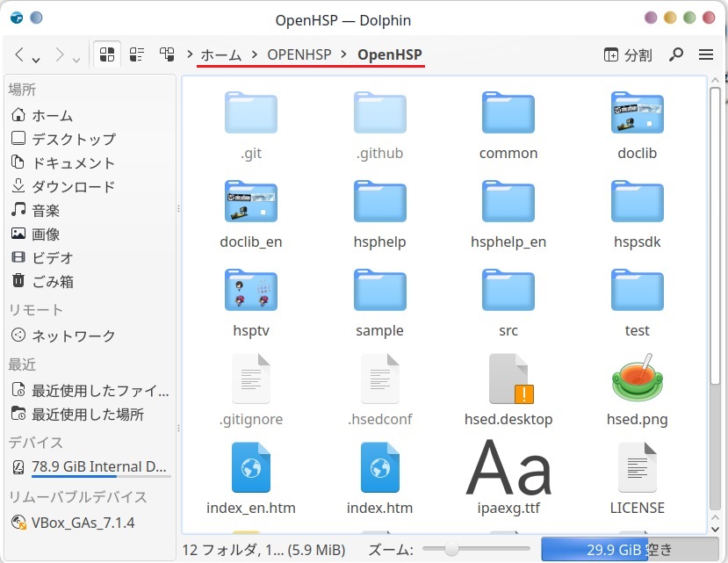Screen dimensions: 728x563
Task: Select the .git folder icon
Action: coord(250,112)
